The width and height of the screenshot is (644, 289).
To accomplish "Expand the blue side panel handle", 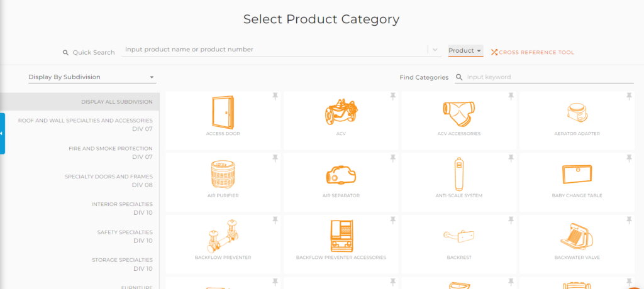I will click(x=3, y=133).
